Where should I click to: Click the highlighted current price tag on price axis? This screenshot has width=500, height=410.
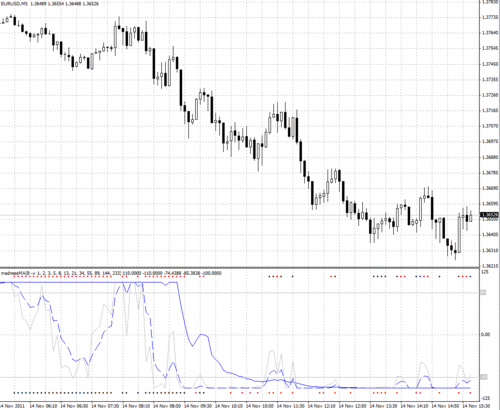coord(489,215)
